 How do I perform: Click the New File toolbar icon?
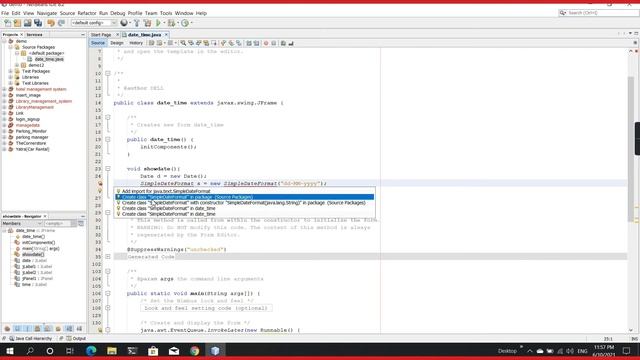pyautogui.click(x=8, y=23)
